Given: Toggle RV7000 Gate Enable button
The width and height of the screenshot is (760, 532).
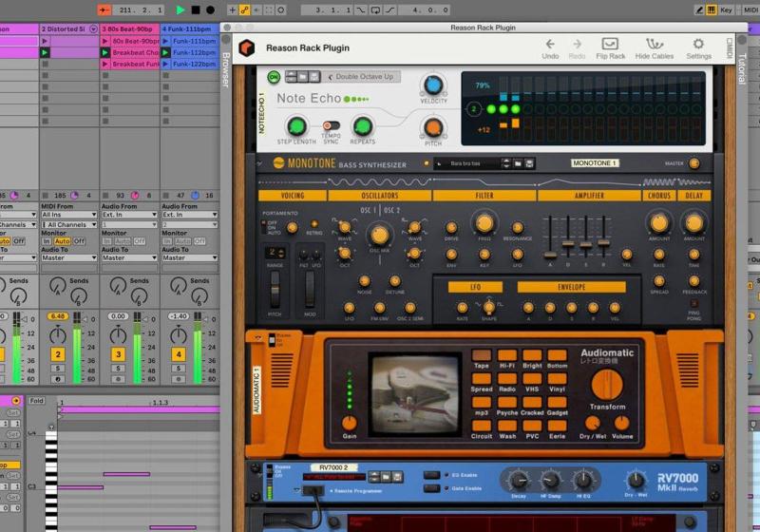Looking at the screenshot, I should (431, 488).
